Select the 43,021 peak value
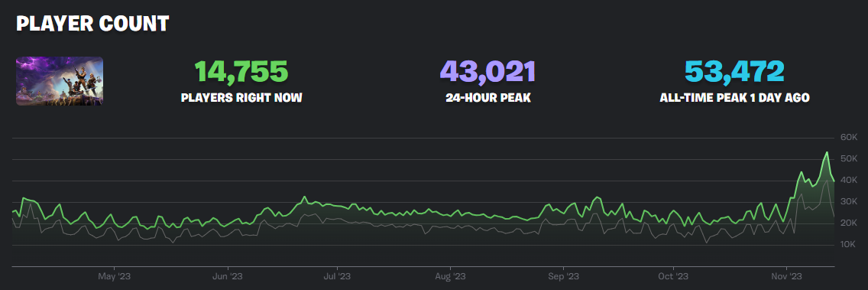 click(487, 71)
